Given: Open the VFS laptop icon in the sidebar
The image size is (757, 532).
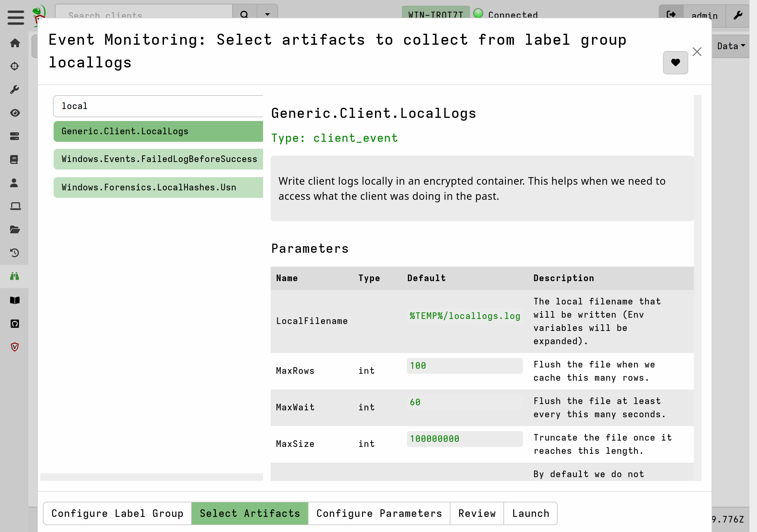Looking at the screenshot, I should 15,206.
